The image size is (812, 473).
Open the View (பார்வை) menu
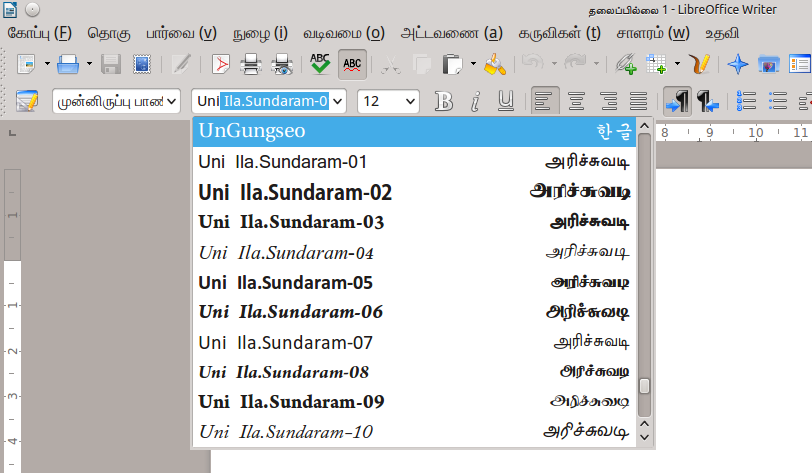[181, 34]
